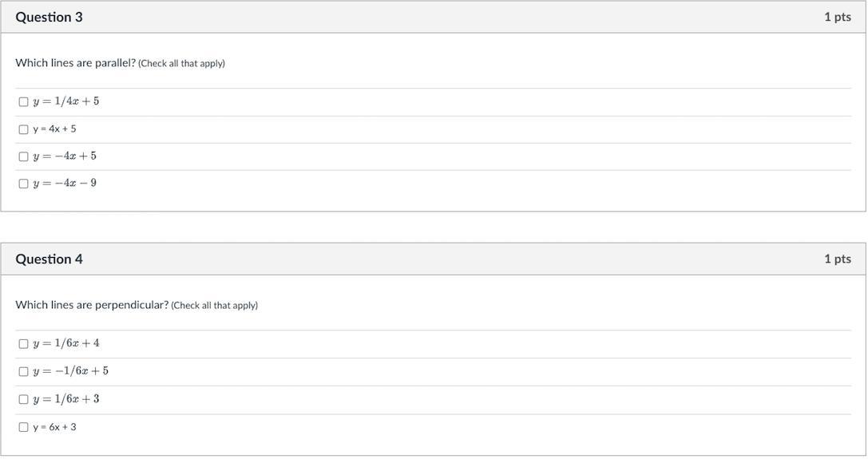Screen dimensions: 868x459
Task: Select the y = -4x + 5 checkbox
Action: 23,156
